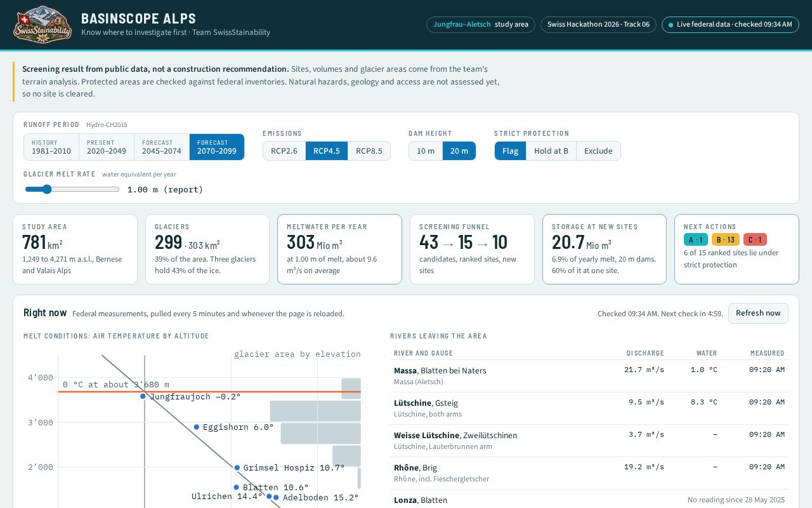
Task: Click the 19.2 m³/s discharge value
Action: click(644, 467)
